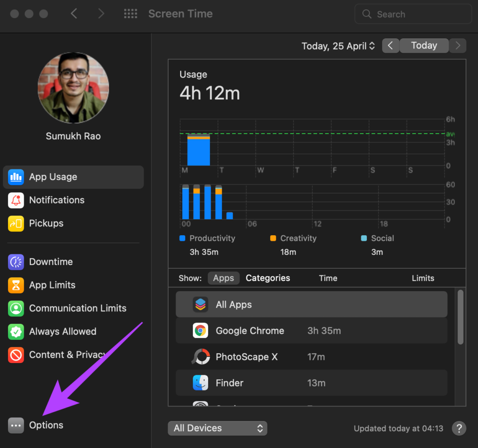
Task: Focus the Search field
Action: (413, 14)
